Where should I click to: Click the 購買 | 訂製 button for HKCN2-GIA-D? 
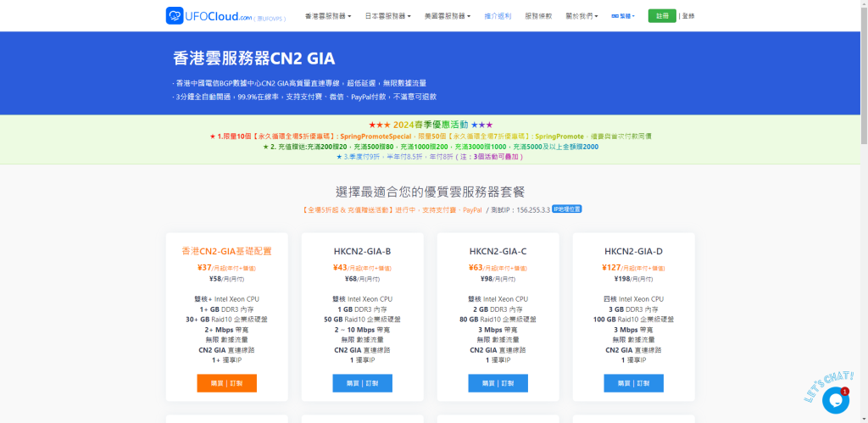coord(634,383)
